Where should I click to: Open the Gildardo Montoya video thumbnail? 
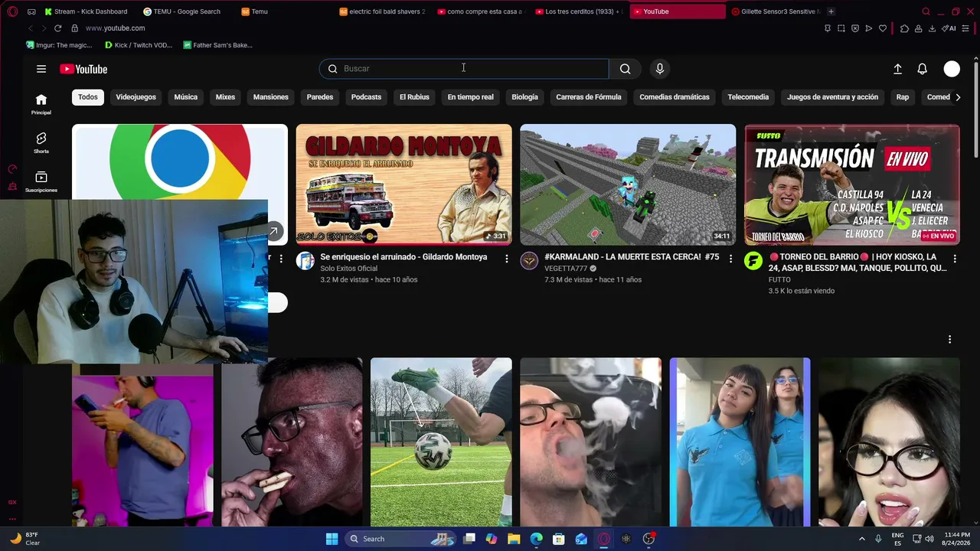click(x=404, y=184)
